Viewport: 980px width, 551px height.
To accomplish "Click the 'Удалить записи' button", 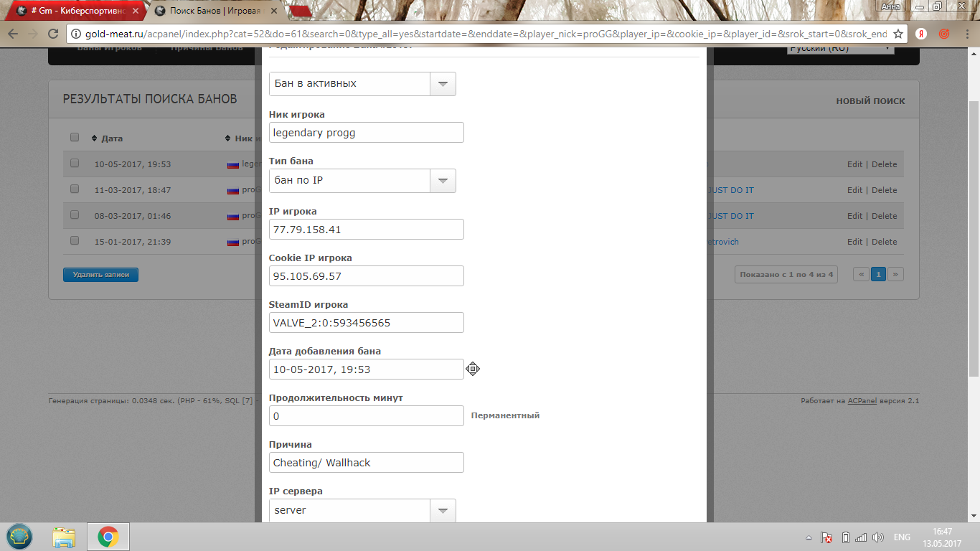I will (x=100, y=275).
